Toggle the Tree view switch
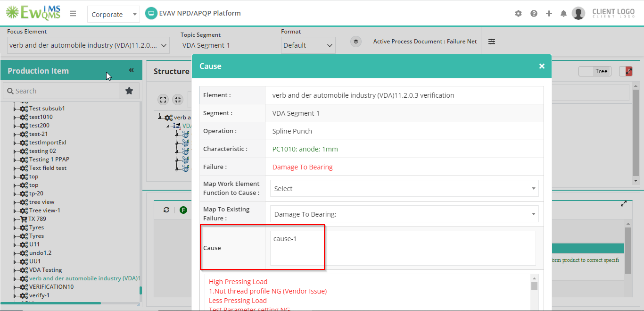 coord(595,71)
